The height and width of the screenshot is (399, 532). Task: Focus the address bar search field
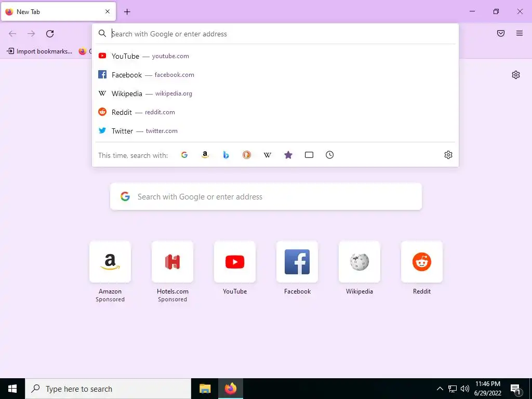pos(275,34)
